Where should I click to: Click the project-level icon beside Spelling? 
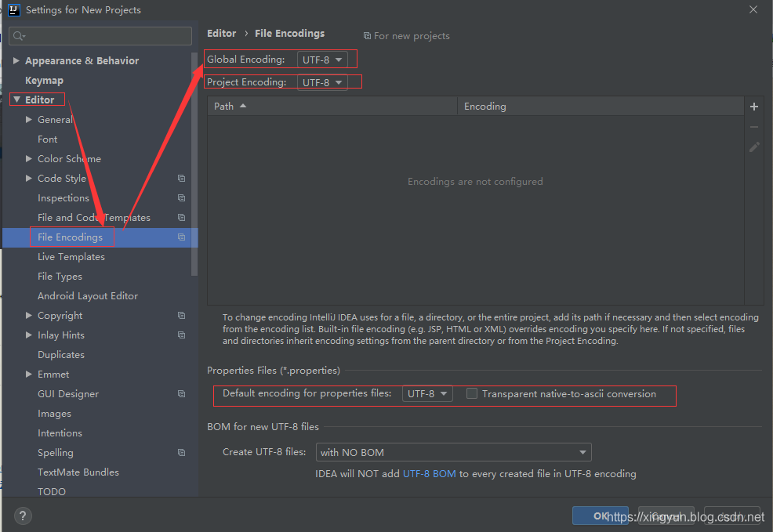[x=181, y=453]
